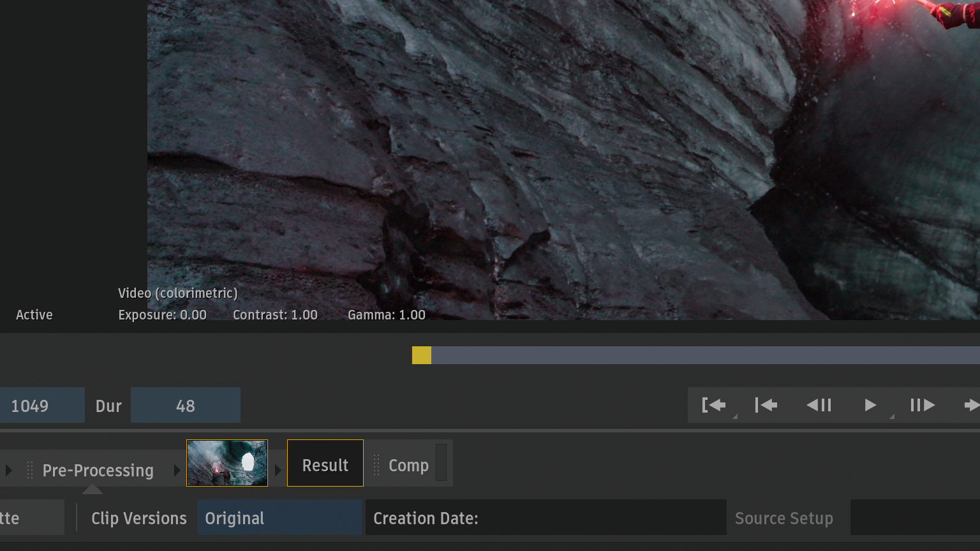Image resolution: width=980 pixels, height=551 pixels.
Task: Click the Video (colorimetric) label
Action: pyautogui.click(x=178, y=293)
